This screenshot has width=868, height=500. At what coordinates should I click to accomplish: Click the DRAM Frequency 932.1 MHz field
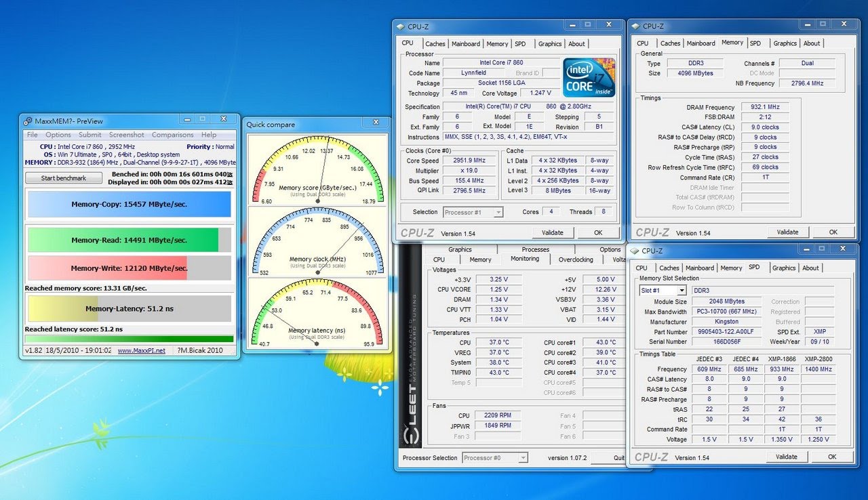[765, 107]
